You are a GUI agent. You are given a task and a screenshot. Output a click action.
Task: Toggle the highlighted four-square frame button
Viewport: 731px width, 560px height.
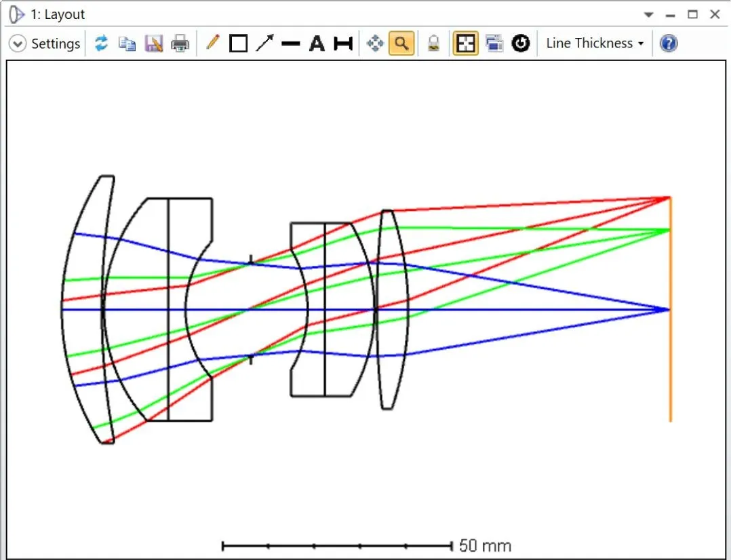tap(465, 44)
